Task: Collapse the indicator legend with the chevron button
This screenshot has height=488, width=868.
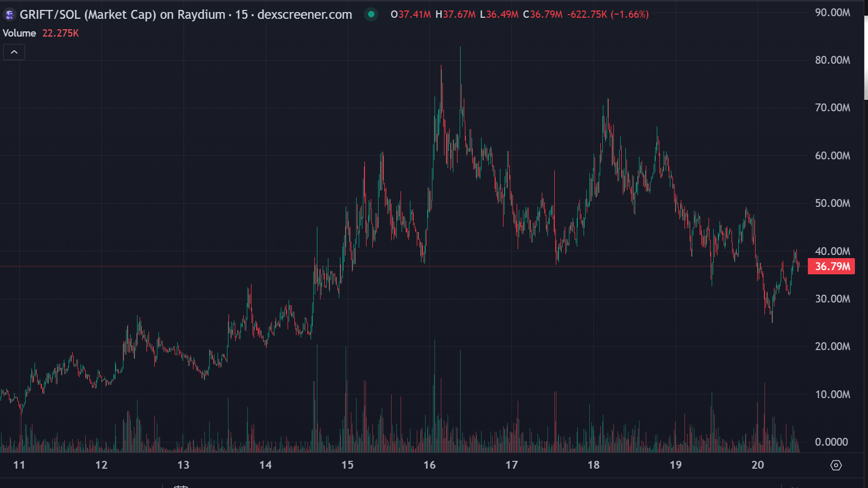Action: pyautogui.click(x=14, y=52)
